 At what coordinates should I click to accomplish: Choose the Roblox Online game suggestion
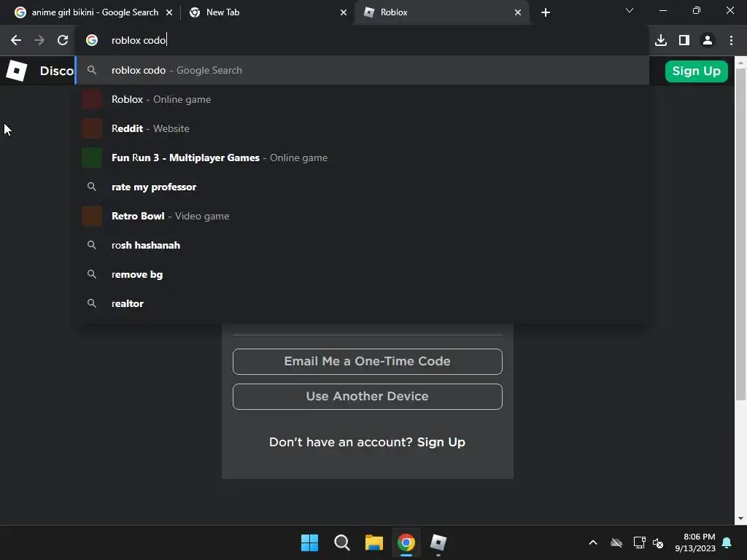362,99
